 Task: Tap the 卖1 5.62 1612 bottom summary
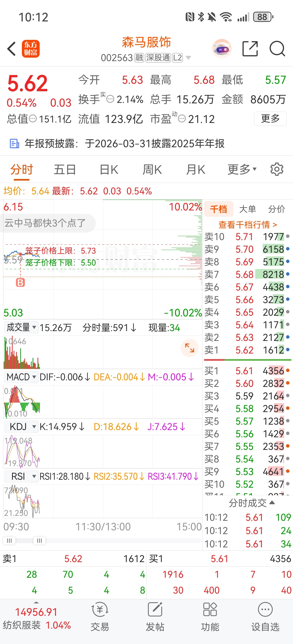pos(73,559)
